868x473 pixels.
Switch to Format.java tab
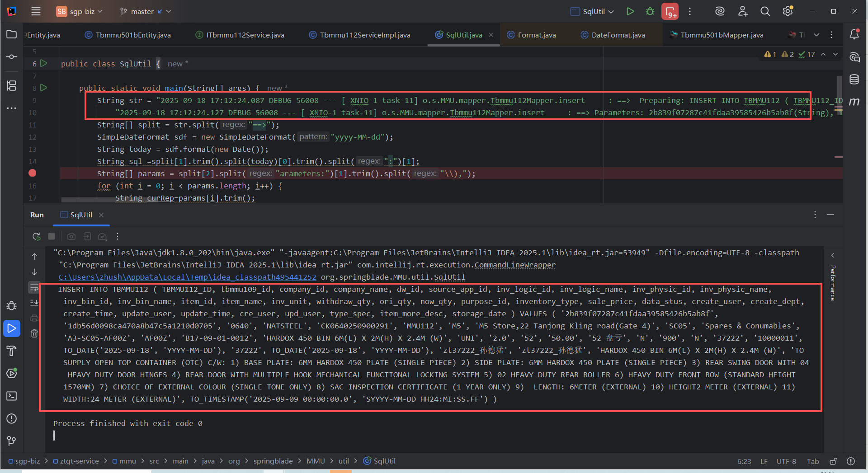pyautogui.click(x=532, y=35)
